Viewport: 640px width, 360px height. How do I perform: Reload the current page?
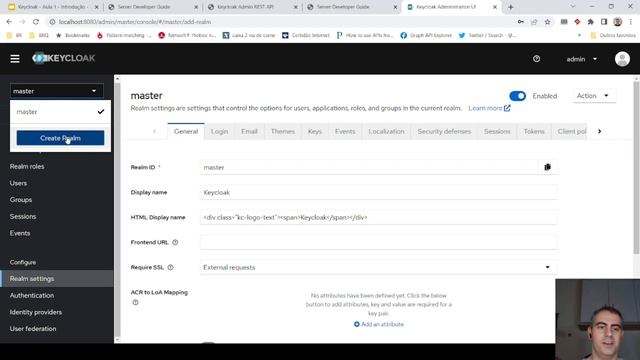coord(36,22)
